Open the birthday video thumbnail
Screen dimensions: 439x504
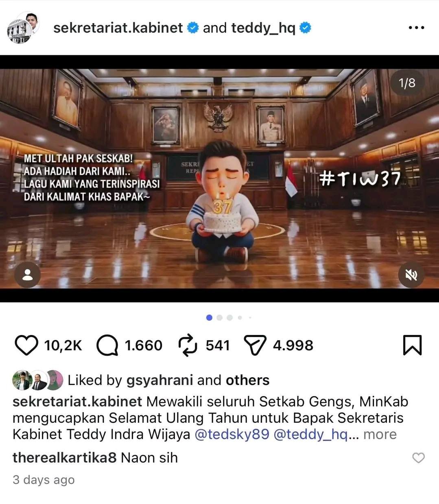tap(219, 179)
